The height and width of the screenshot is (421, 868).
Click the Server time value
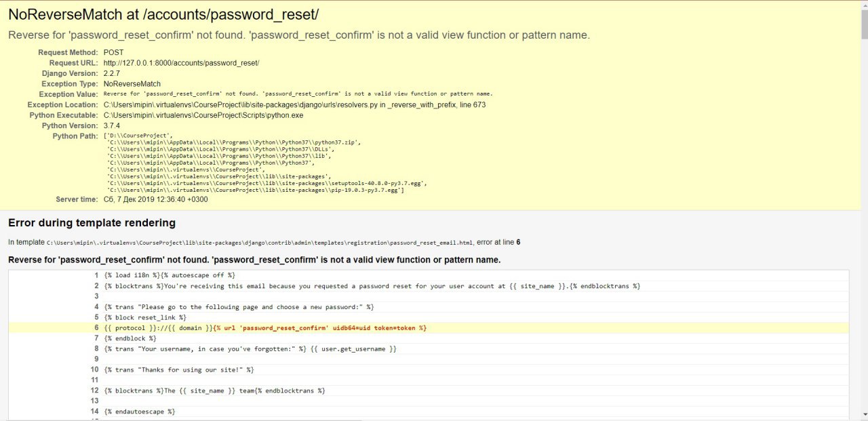[x=155, y=199]
